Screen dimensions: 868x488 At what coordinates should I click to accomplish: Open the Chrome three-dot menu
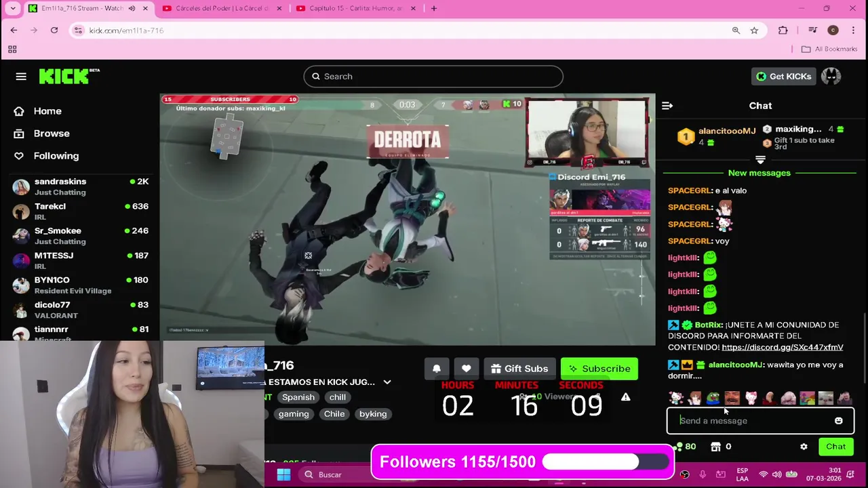[852, 30]
